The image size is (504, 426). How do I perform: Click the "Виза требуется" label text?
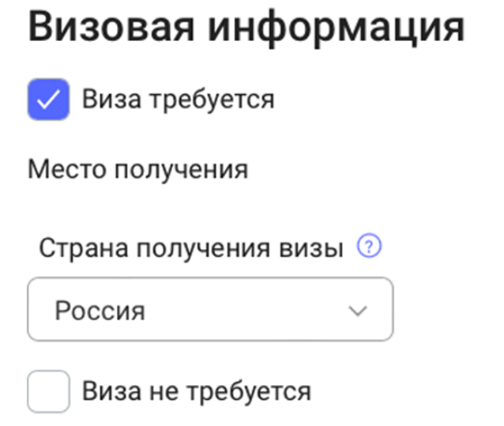[x=179, y=100]
